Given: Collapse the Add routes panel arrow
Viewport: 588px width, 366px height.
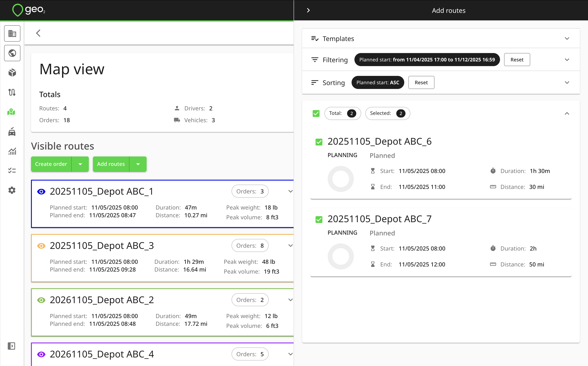Looking at the screenshot, I should coord(308,10).
